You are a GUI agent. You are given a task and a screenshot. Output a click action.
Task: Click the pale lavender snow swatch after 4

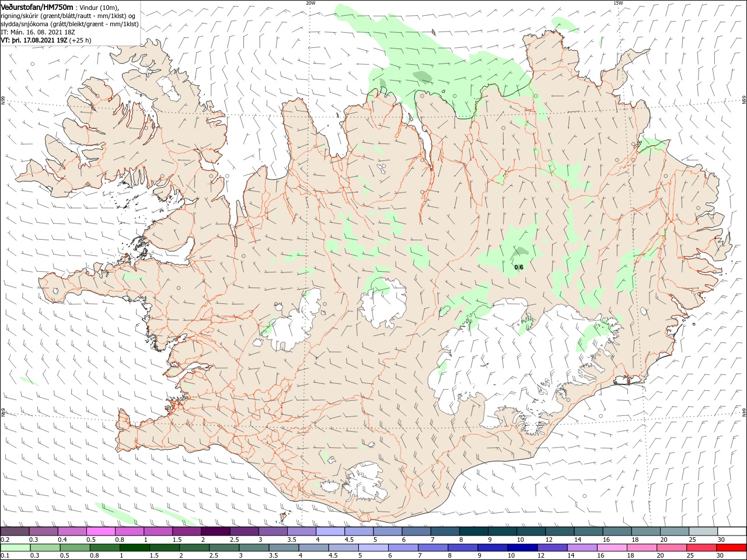click(330, 531)
